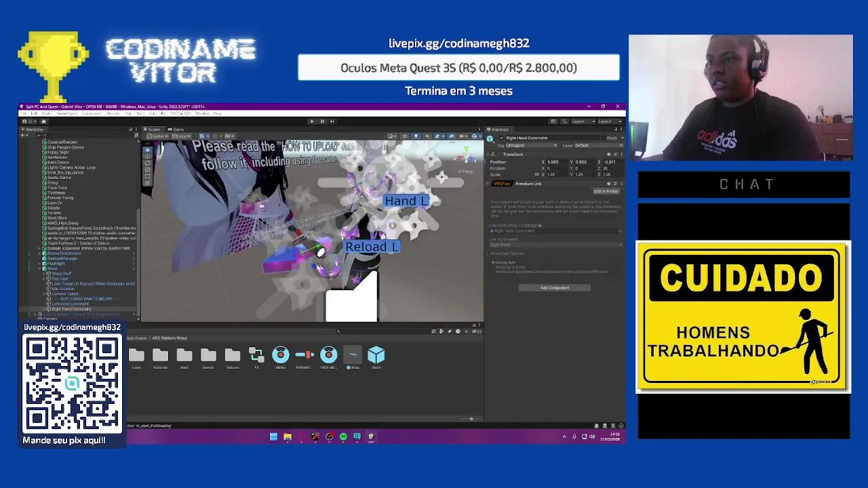Screen dimensions: 868x488
Task: Open the Local handle rotation dropdown
Action: click(x=182, y=136)
